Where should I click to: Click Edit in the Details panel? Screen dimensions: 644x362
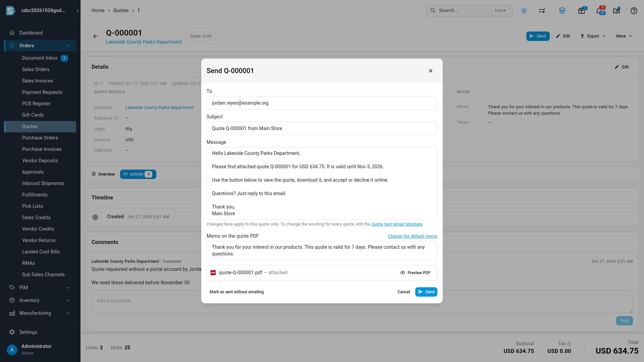[x=622, y=67]
